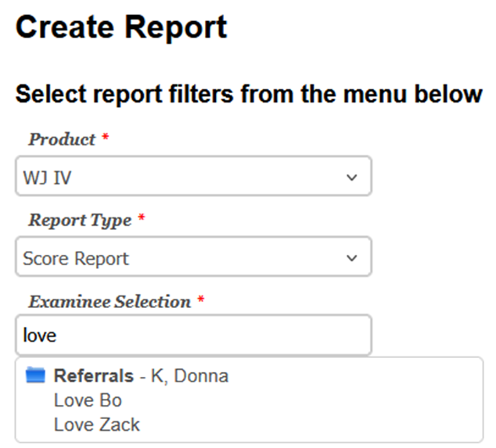Click the Select report filters subheading

point(249,95)
